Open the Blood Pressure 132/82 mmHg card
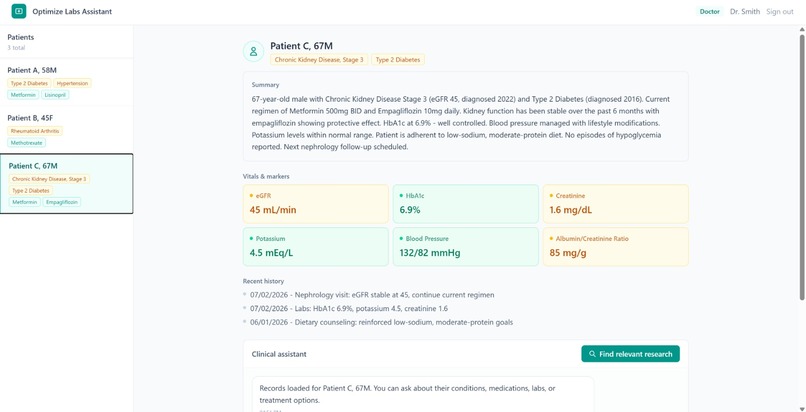Image resolution: width=806 pixels, height=412 pixels. click(466, 247)
